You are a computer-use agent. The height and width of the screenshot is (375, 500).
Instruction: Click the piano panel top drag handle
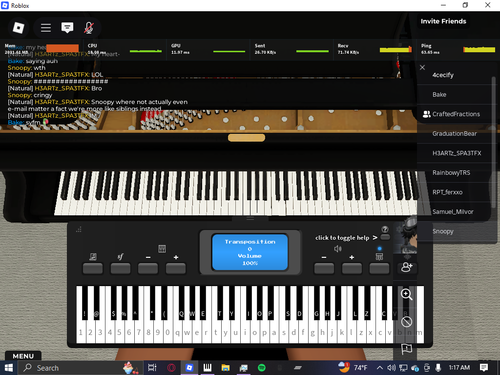click(250, 219)
